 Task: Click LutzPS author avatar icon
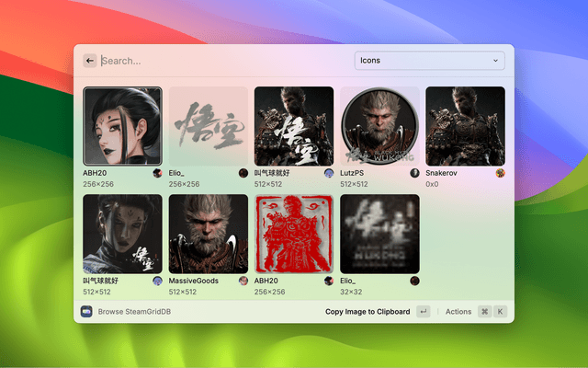tap(414, 173)
